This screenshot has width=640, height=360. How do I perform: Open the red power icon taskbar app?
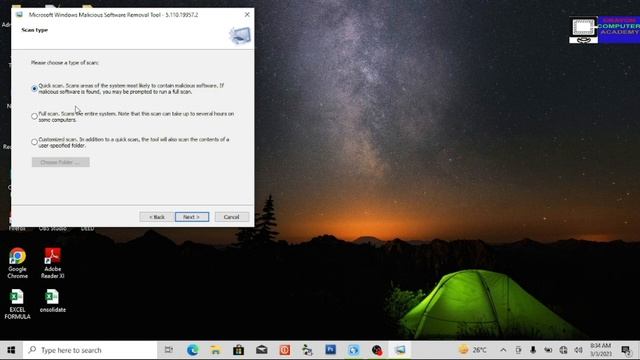click(x=285, y=350)
